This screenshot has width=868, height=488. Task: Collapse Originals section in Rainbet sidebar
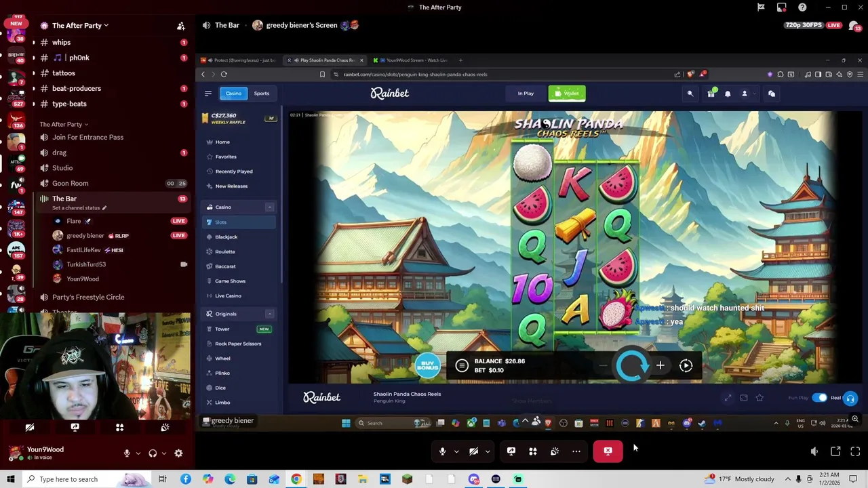[x=269, y=314]
